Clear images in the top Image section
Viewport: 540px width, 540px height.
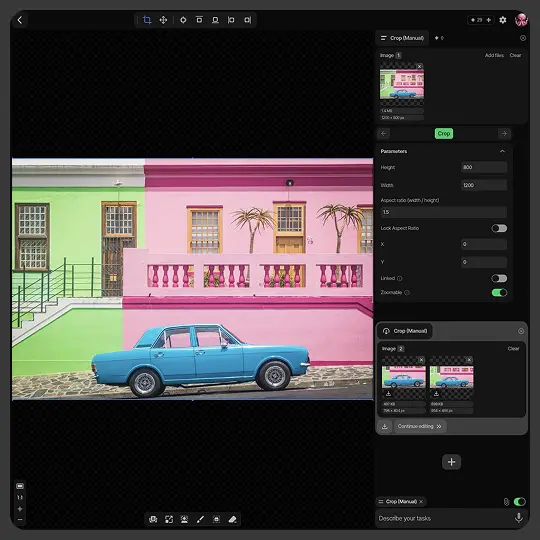(x=515, y=55)
